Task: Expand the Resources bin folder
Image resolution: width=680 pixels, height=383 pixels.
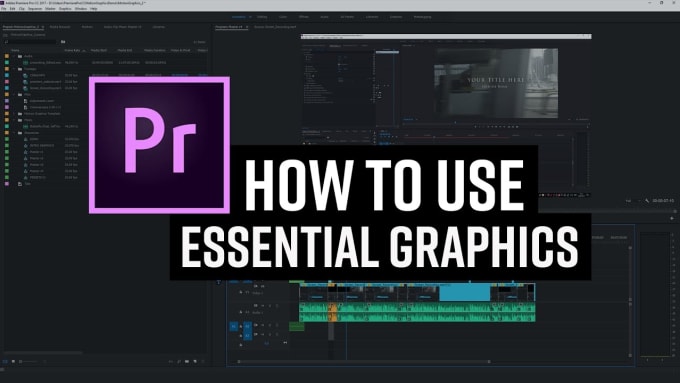Action: point(14,133)
